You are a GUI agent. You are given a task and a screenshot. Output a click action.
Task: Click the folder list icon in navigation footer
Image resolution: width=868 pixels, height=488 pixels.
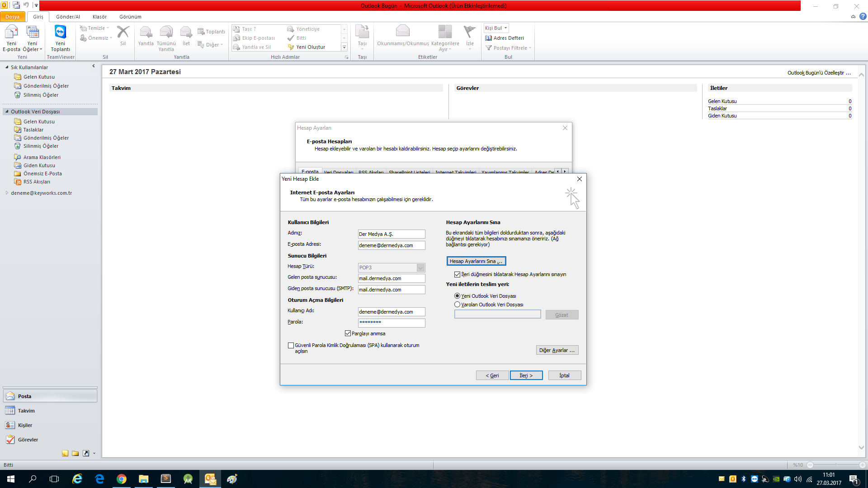click(75, 453)
